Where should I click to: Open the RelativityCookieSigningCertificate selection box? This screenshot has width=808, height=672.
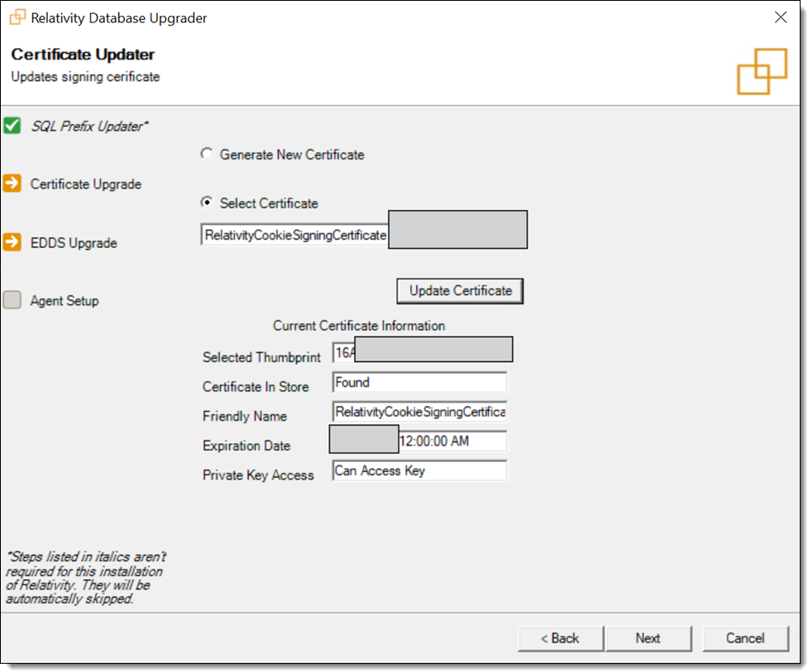point(364,235)
